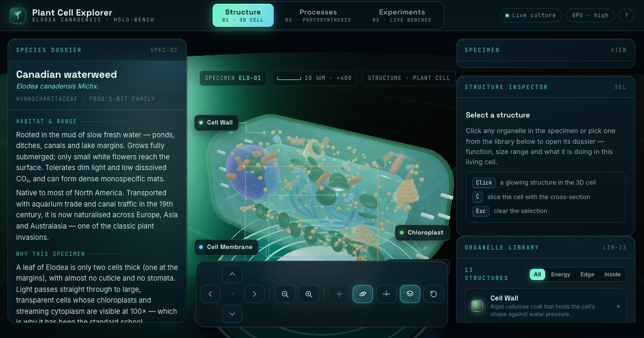Click the Cell Wall green thumbnail
This screenshot has width=644, height=338.
tap(477, 306)
